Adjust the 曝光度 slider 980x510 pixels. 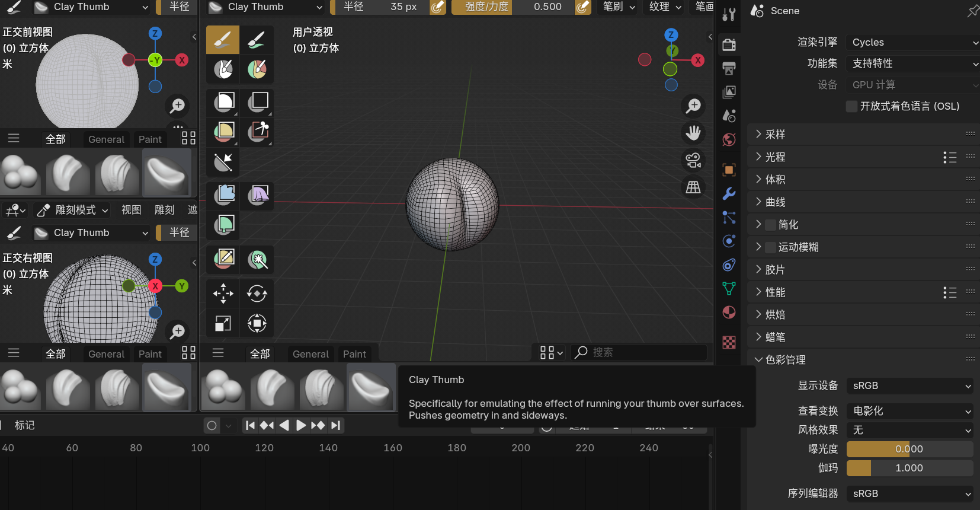[x=910, y=449]
